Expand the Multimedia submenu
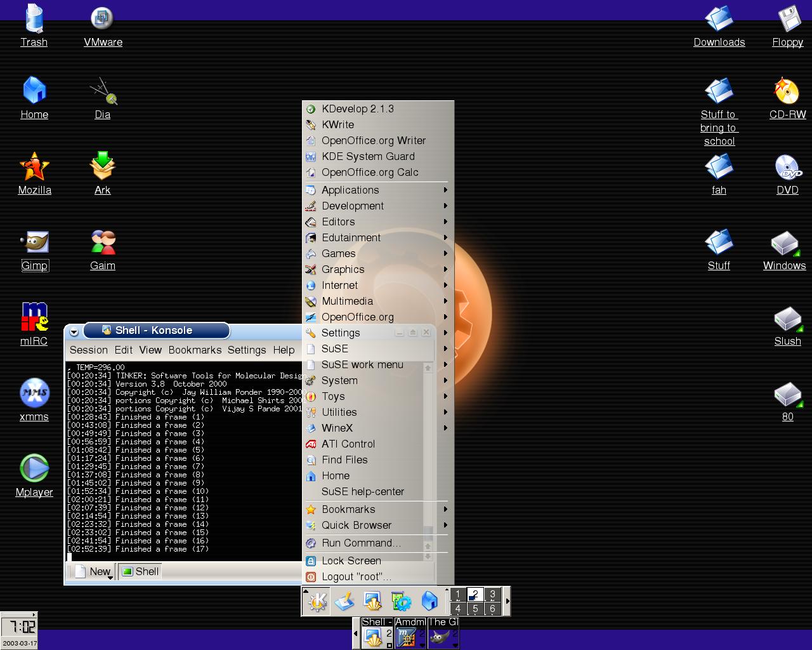 click(377, 301)
